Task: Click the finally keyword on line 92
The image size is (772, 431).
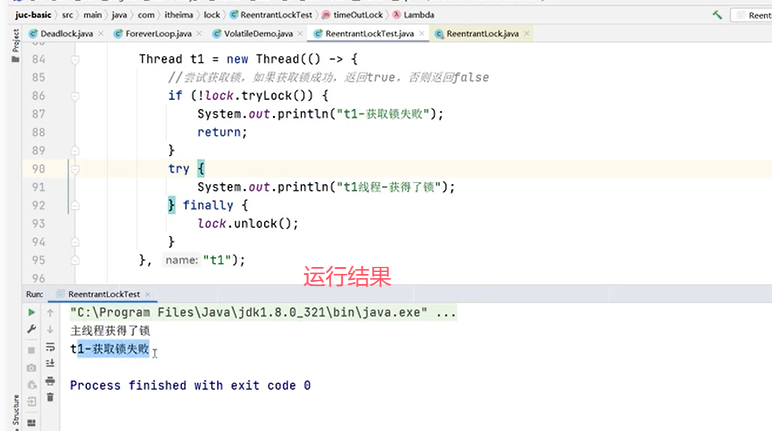Action: [208, 205]
